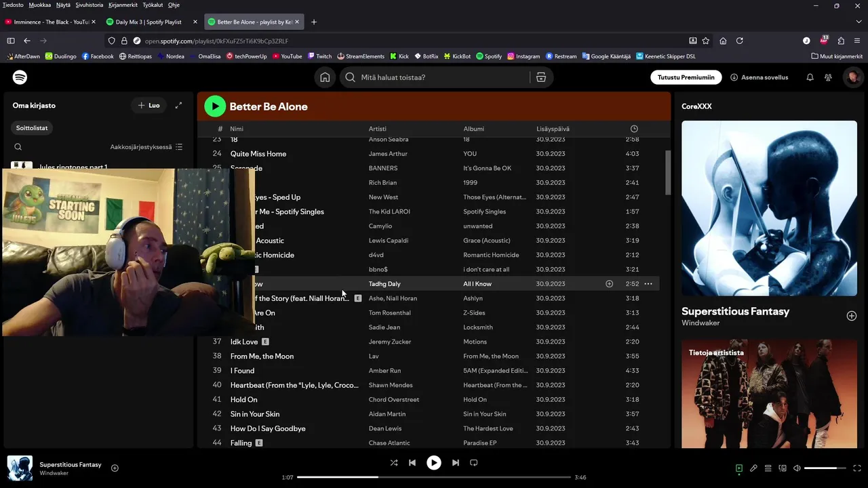Bookmark this page with star icon
868x488 pixels.
tap(706, 41)
